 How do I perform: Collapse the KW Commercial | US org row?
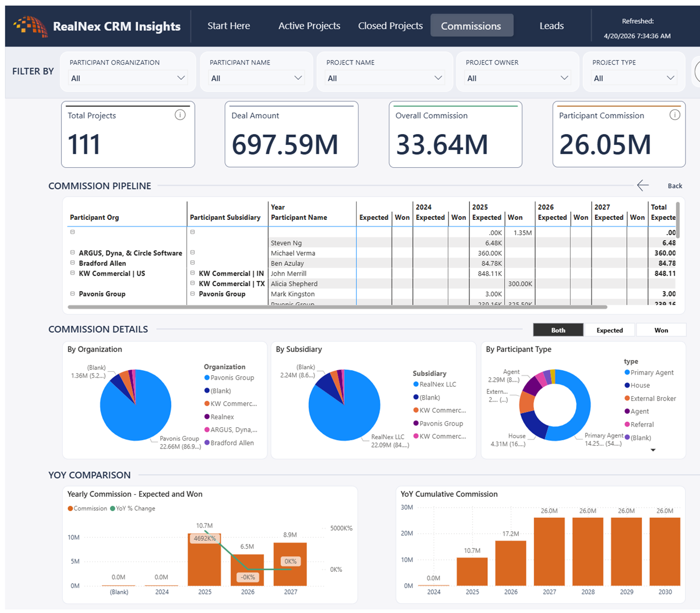[x=73, y=273]
